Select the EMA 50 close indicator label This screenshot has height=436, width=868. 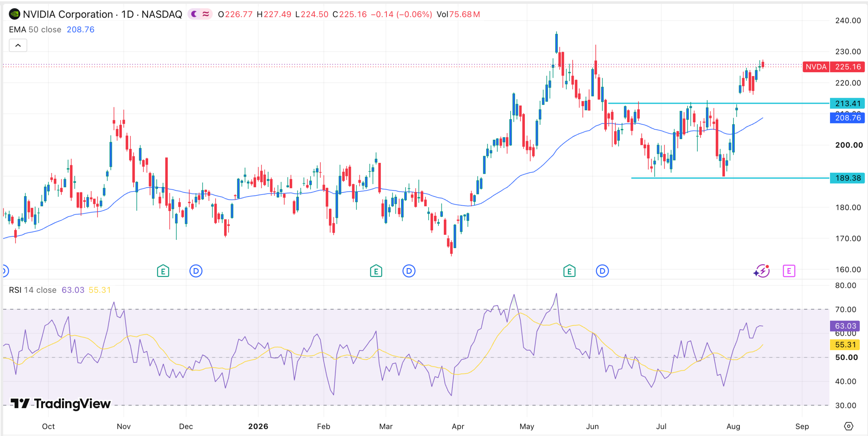(x=35, y=30)
